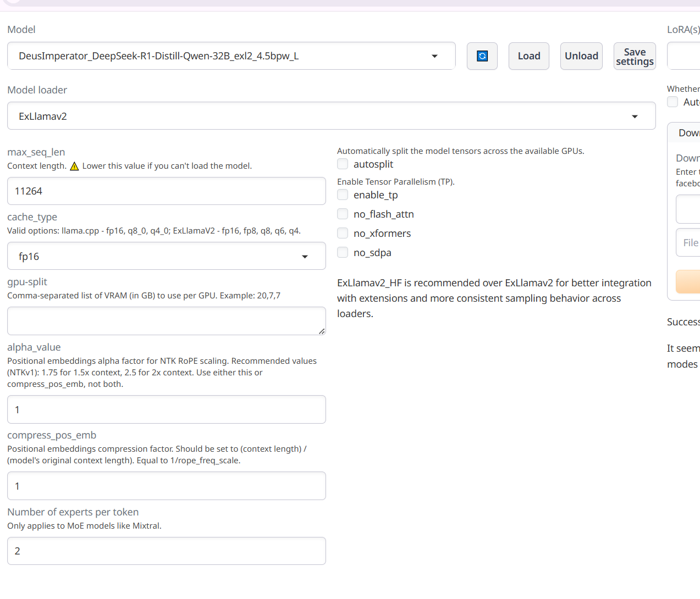Toggle the checkbox under the 'Whether' label
Screen dimensions: 700x599
pyautogui.click(x=673, y=102)
